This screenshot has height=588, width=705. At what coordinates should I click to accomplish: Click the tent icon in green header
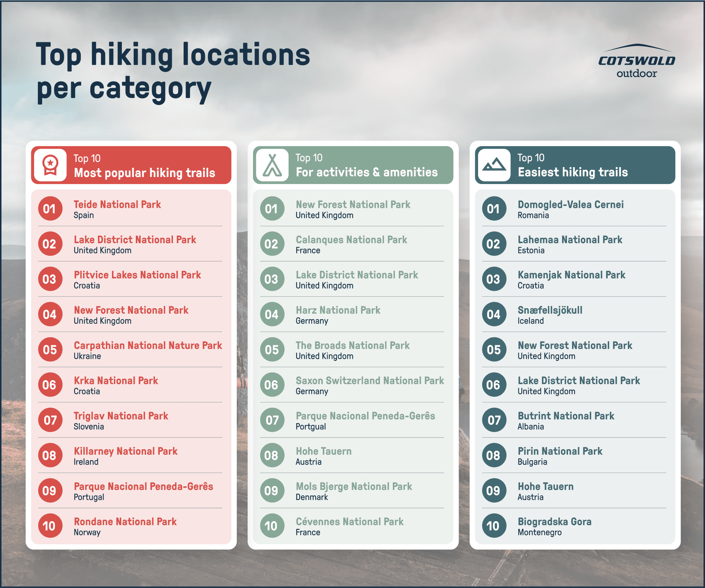click(x=272, y=165)
